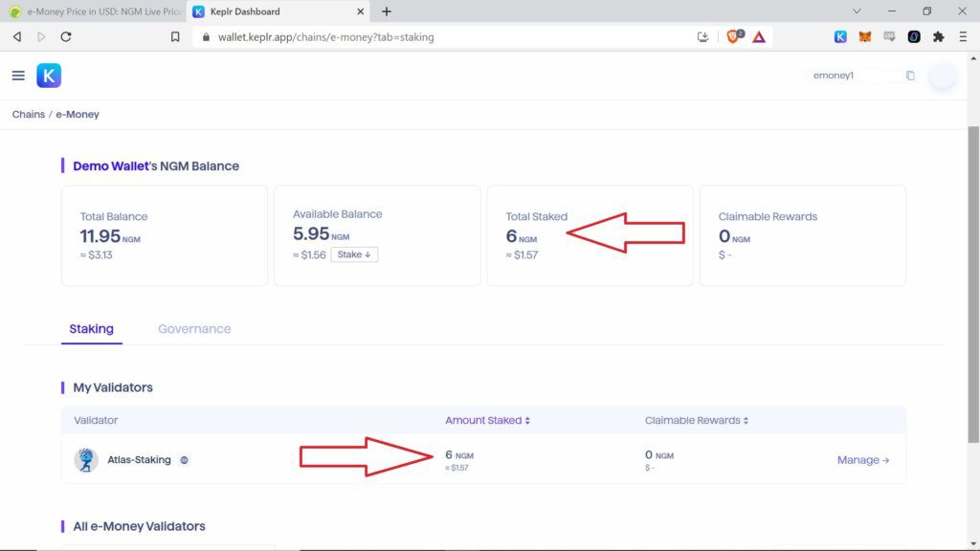Open the account avatar at top right
This screenshot has height=551, width=980.
click(x=943, y=76)
